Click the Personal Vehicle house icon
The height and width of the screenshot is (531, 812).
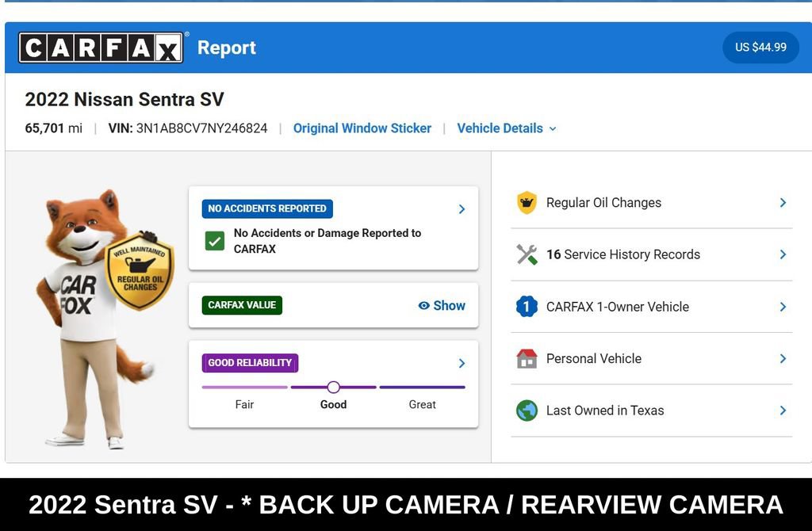pos(527,358)
